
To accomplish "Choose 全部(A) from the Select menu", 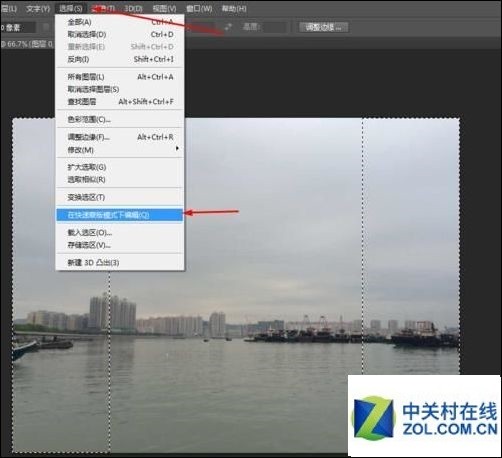I will tap(120, 22).
